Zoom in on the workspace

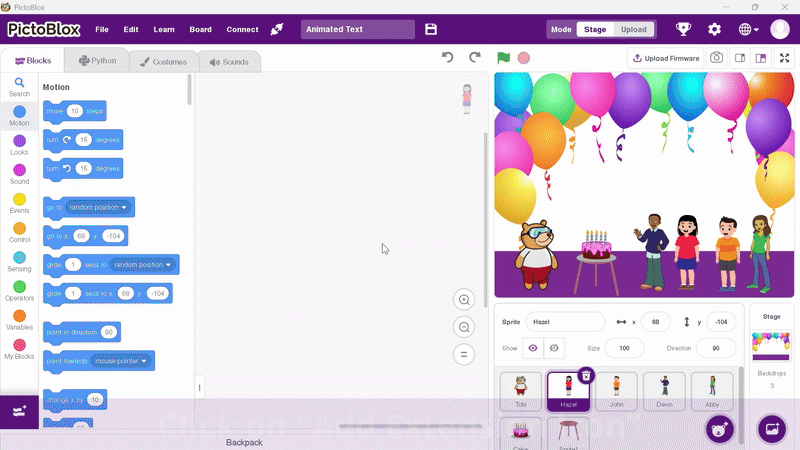coord(463,300)
